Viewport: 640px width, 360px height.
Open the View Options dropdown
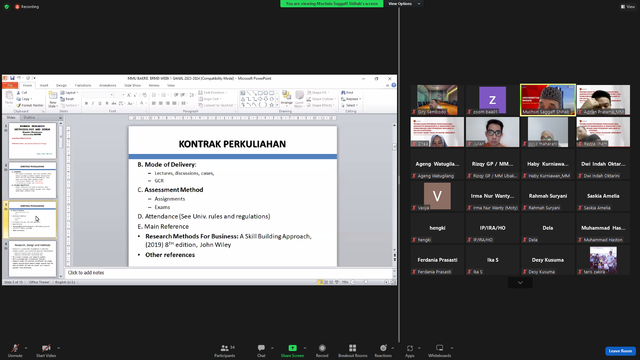point(404,4)
